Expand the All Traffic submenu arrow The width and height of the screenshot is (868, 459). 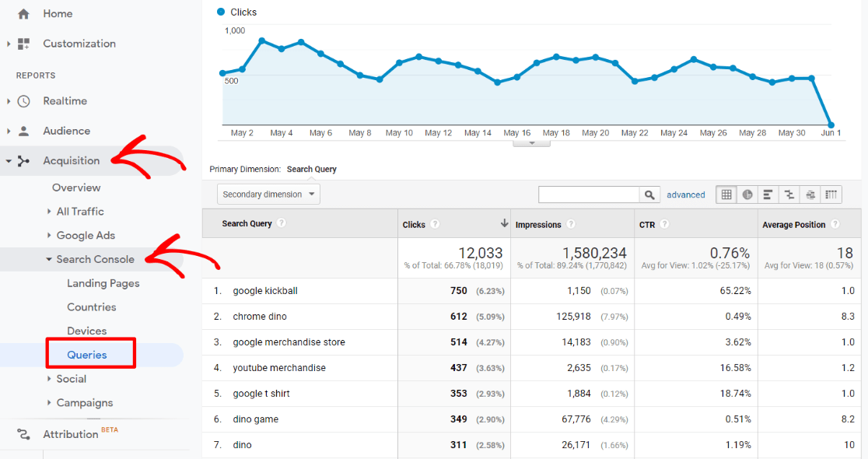click(x=49, y=211)
